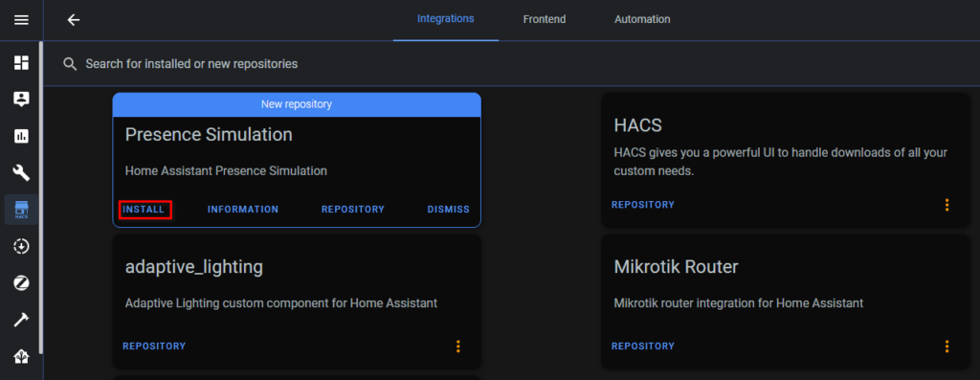This screenshot has width=980, height=380.
Task: Open the hamburger sidebar menu
Action: click(21, 20)
